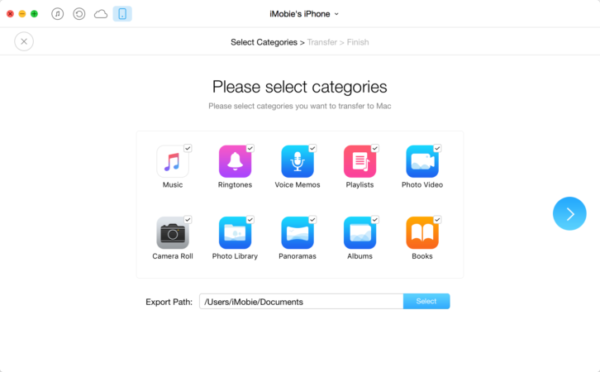Select the Books category icon
Image resolution: width=600 pixels, height=372 pixels.
click(422, 233)
